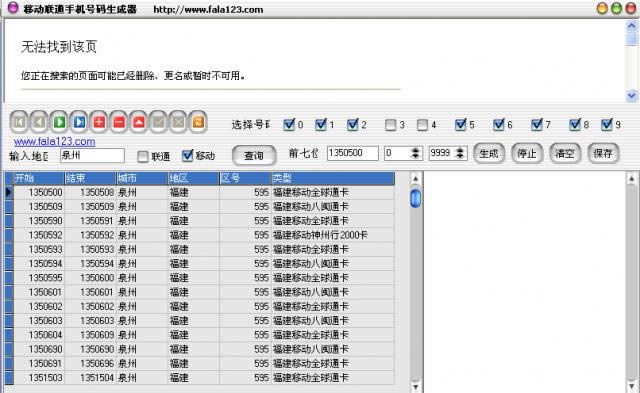Increase the start range spinner showing 0

tap(416, 150)
